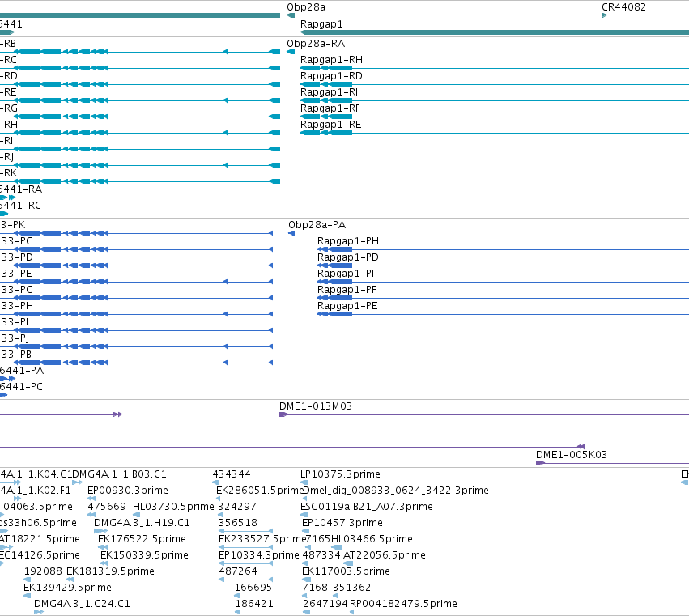This screenshot has width=689, height=616.
Task: Click the Obp28a gene label
Action: [306, 7]
